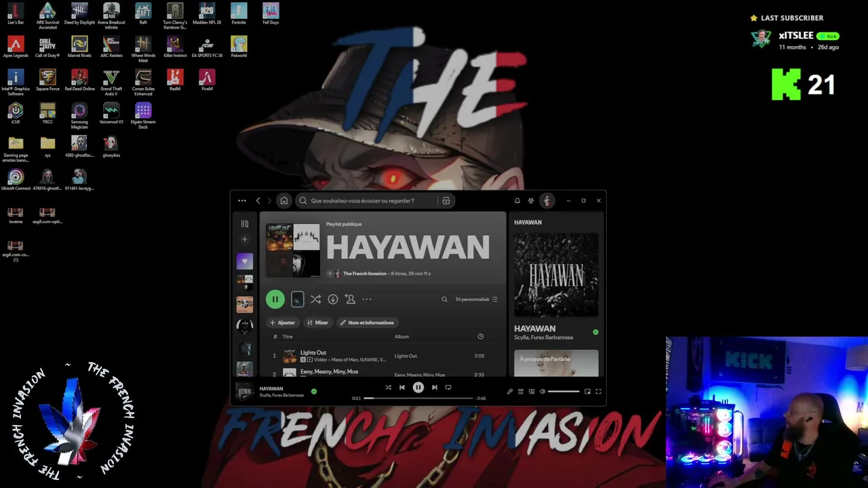Select the Ubisoft Connect desktop icon
Screen dimensions: 868x488
click(16, 180)
